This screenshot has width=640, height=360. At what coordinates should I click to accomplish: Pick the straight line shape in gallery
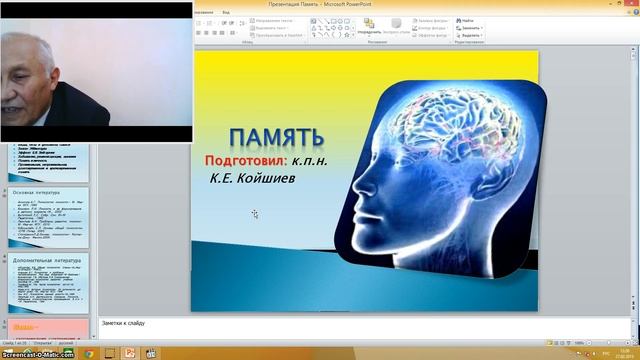[320, 21]
